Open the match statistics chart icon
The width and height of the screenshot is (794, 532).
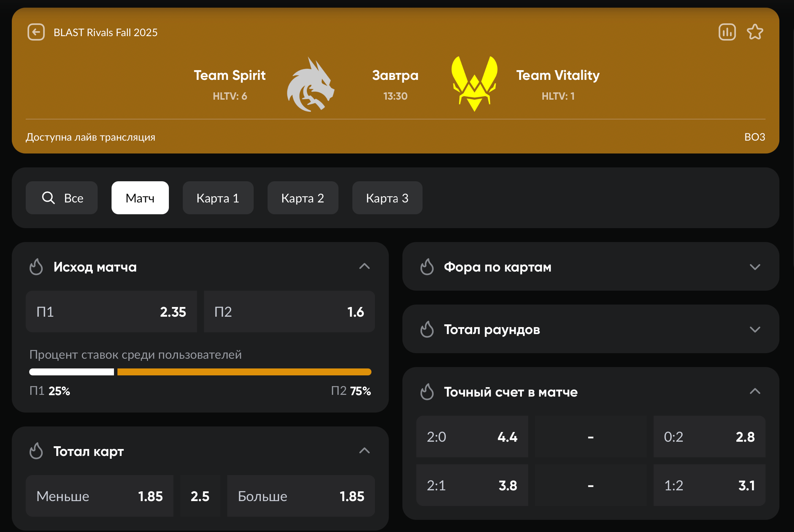(x=727, y=32)
